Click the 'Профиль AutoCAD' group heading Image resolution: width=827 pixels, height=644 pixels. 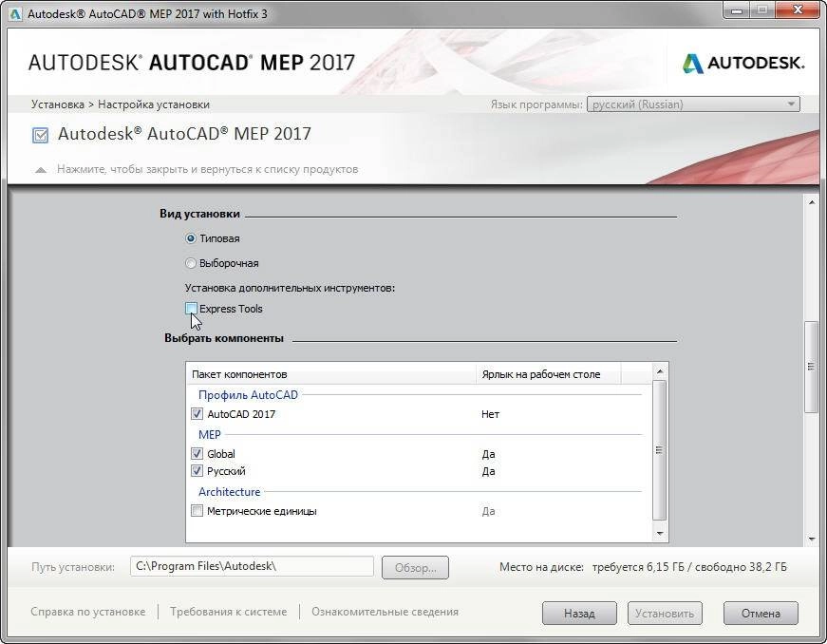pyautogui.click(x=248, y=394)
